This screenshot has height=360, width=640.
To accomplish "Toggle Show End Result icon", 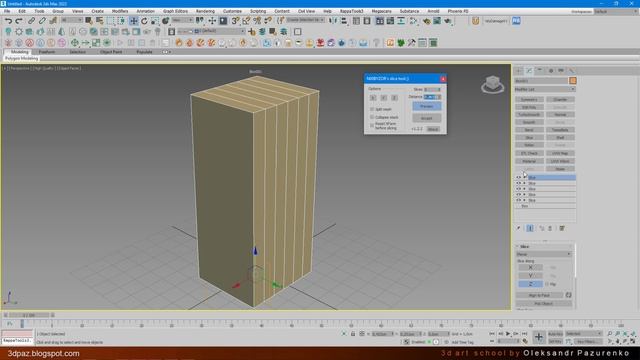I will [530, 228].
